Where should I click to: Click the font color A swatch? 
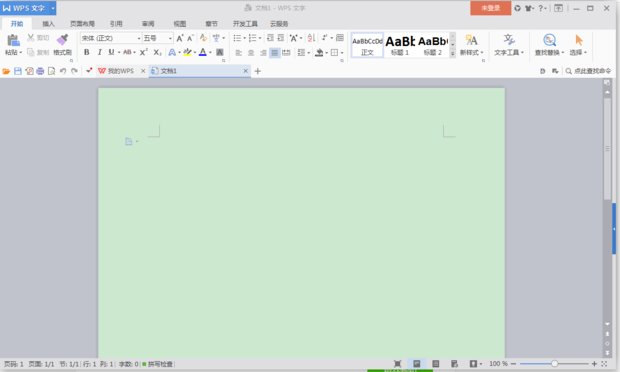[x=203, y=52]
